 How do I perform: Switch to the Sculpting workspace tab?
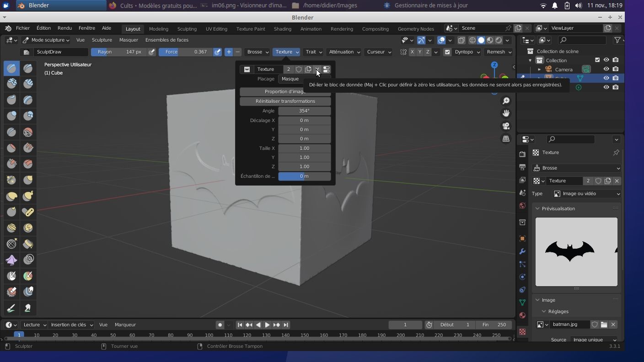tap(187, 29)
